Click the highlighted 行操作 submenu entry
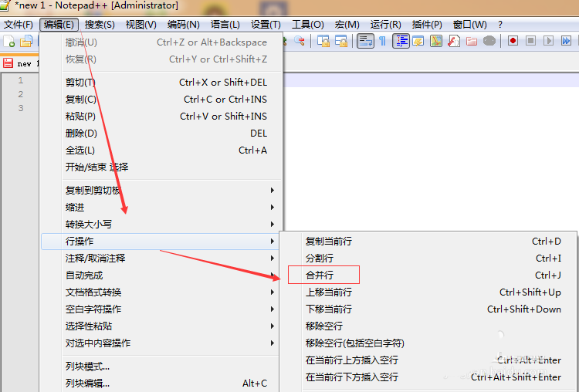579x392 pixels. pos(161,242)
